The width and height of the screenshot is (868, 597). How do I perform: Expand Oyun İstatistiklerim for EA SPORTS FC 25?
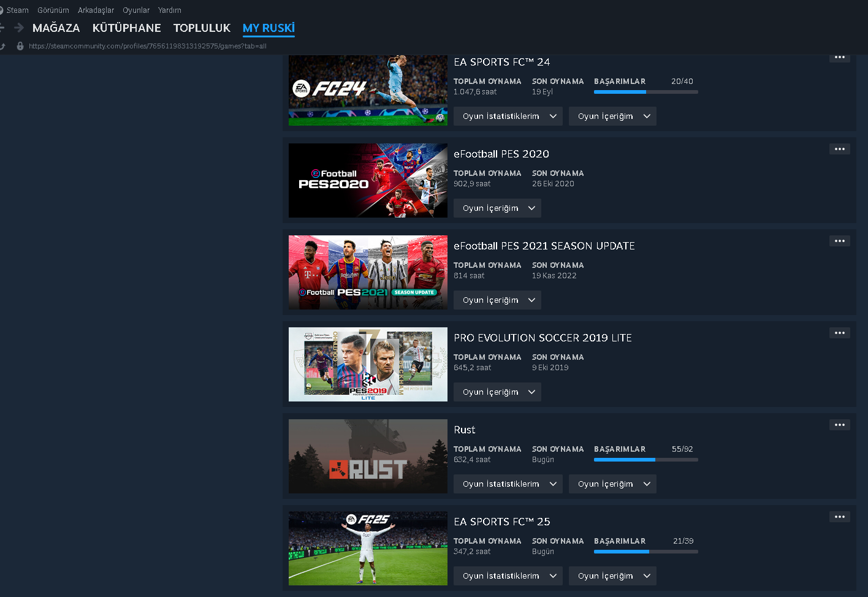click(508, 576)
